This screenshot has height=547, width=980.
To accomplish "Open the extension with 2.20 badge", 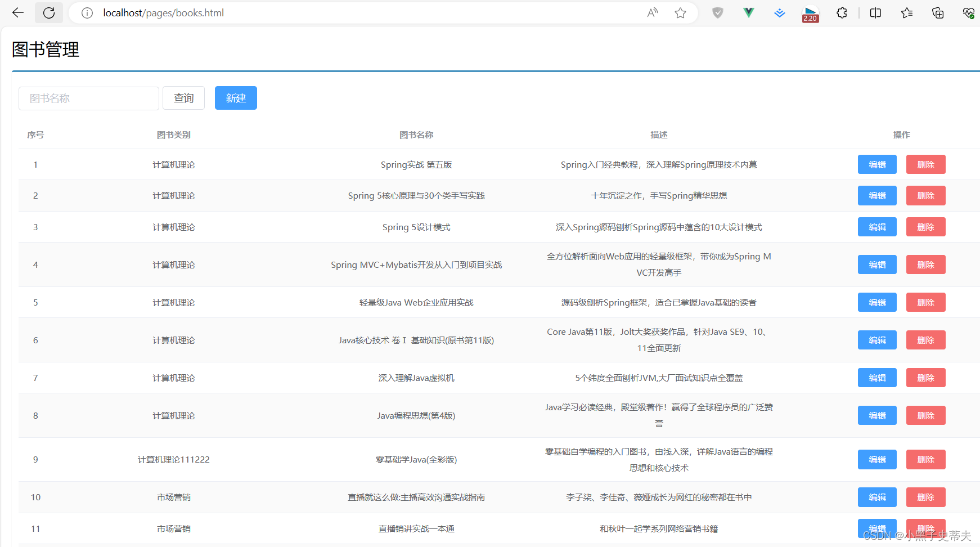I will coord(810,14).
